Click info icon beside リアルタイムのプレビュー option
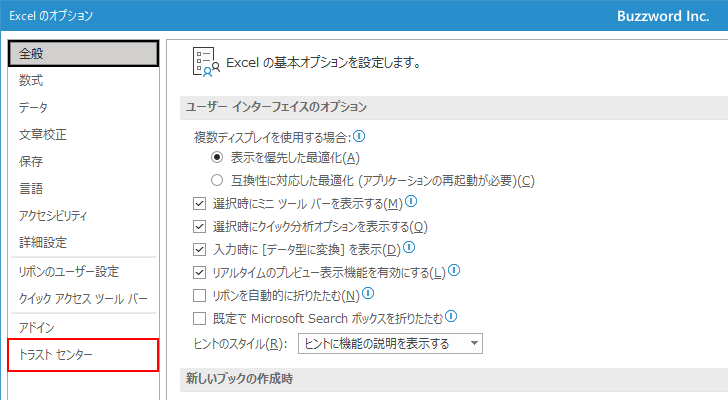Viewport: 728px width, 400px height. click(454, 270)
